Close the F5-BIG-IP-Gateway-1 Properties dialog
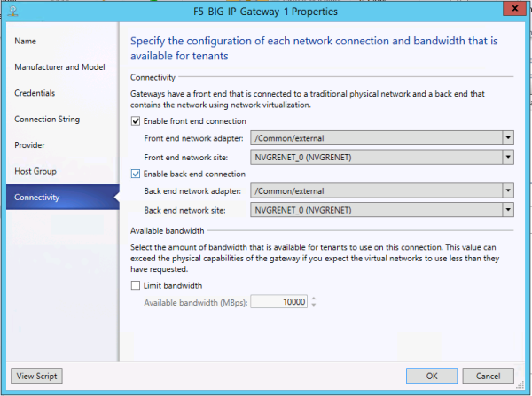The image size is (532, 396). pos(512,9)
